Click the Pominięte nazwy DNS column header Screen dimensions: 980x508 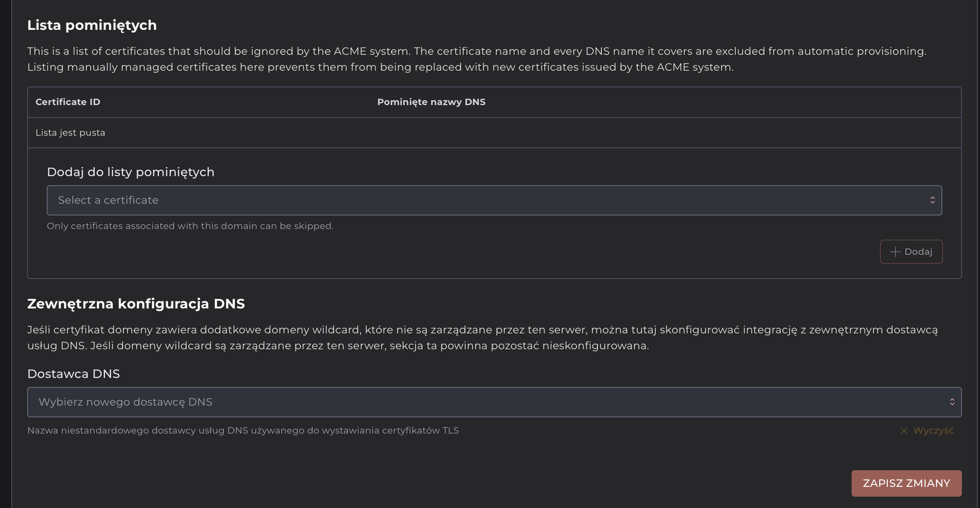coord(431,102)
